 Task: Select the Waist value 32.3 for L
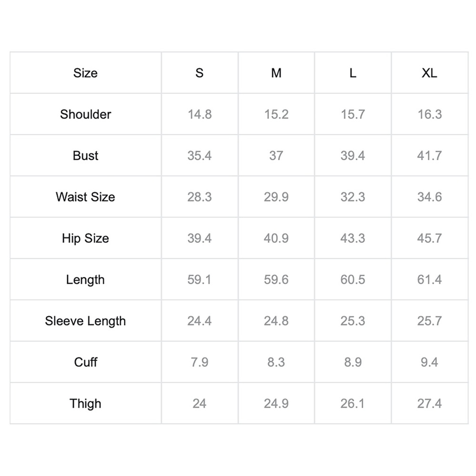pyautogui.click(x=353, y=197)
